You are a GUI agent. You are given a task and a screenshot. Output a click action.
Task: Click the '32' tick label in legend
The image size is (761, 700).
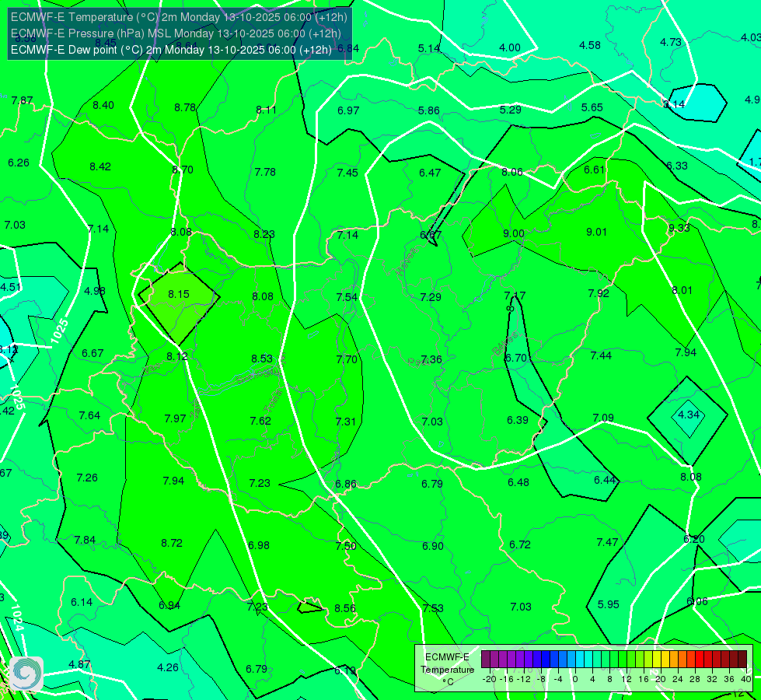pyautogui.click(x=712, y=679)
